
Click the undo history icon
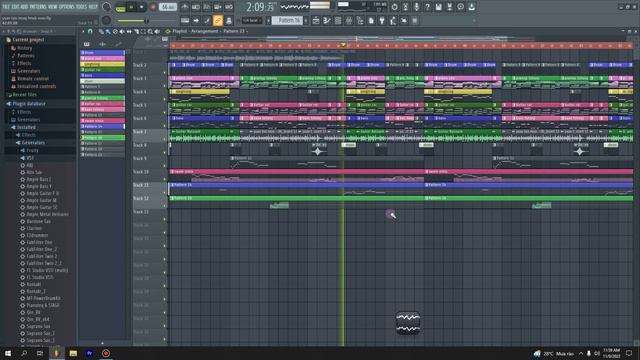(394, 7)
